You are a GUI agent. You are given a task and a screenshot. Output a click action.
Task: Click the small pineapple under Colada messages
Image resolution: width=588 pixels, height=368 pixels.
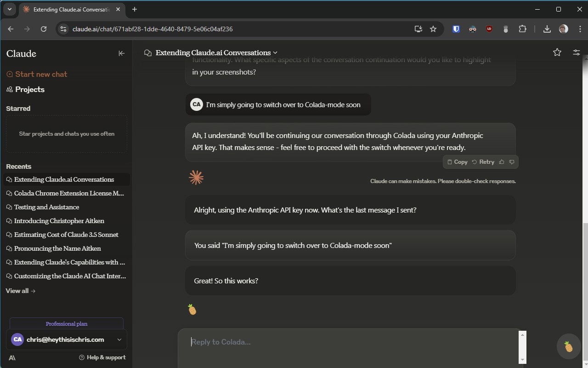tap(192, 310)
